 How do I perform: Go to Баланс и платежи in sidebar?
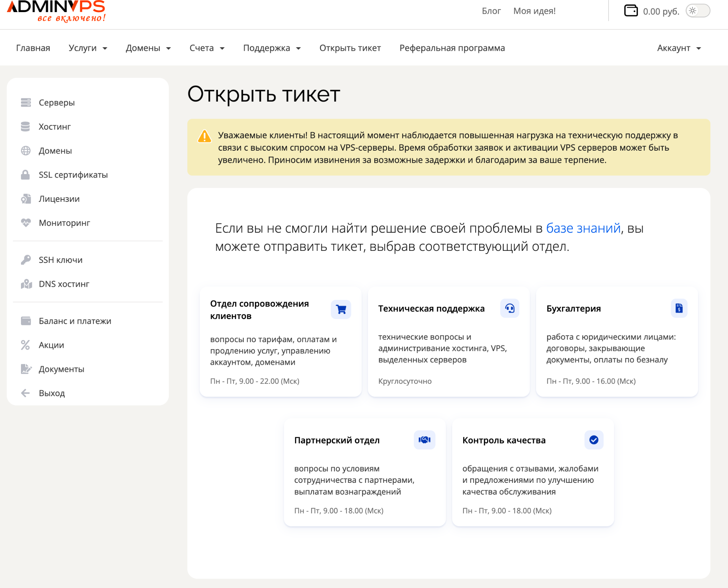pyautogui.click(x=75, y=321)
